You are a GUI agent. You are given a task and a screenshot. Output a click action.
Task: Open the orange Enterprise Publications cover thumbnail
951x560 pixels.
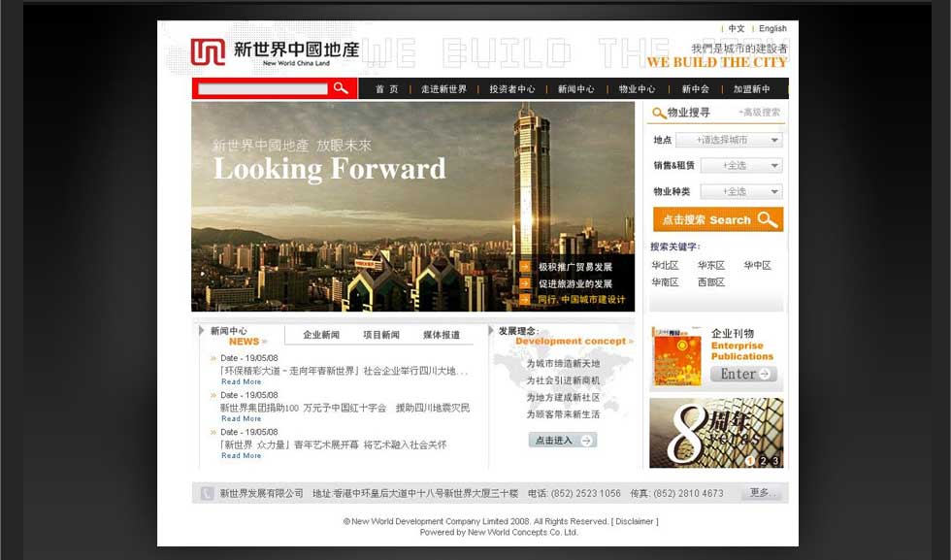(677, 357)
